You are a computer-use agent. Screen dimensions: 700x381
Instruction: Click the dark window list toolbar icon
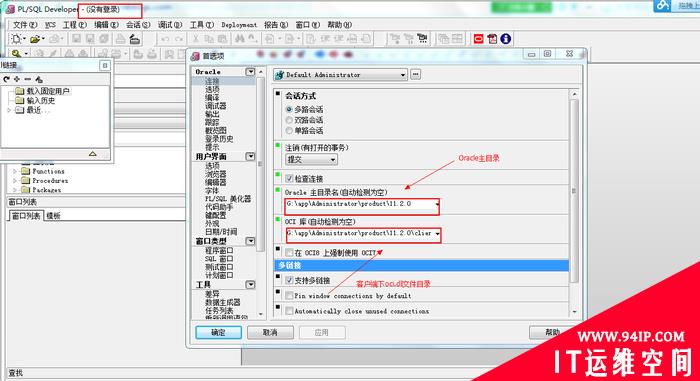pyautogui.click(x=422, y=39)
